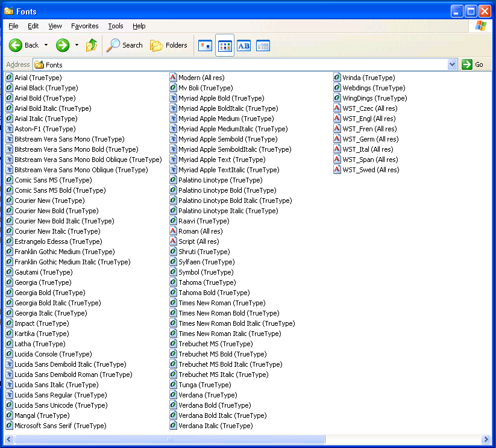The image size is (496, 448).
Task: Click the scrollbar right arrow
Action: (486, 439)
